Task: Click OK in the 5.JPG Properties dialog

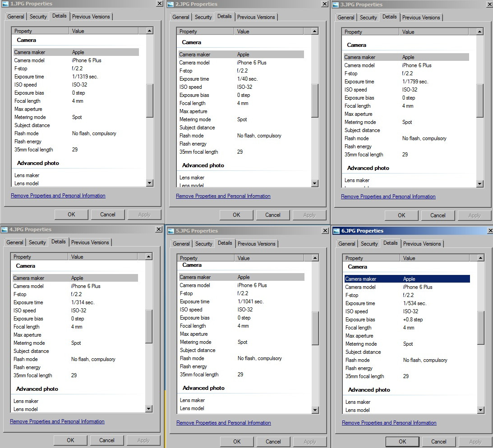Action: 237,442
